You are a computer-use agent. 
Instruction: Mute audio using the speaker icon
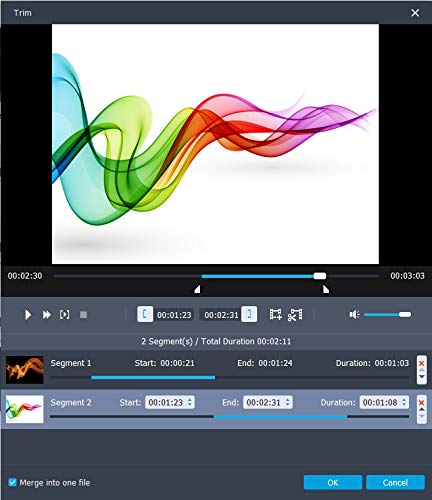tap(354, 314)
